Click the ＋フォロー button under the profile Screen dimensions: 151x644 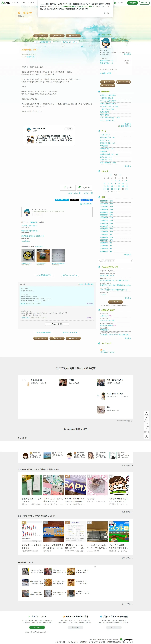tap(108, 82)
